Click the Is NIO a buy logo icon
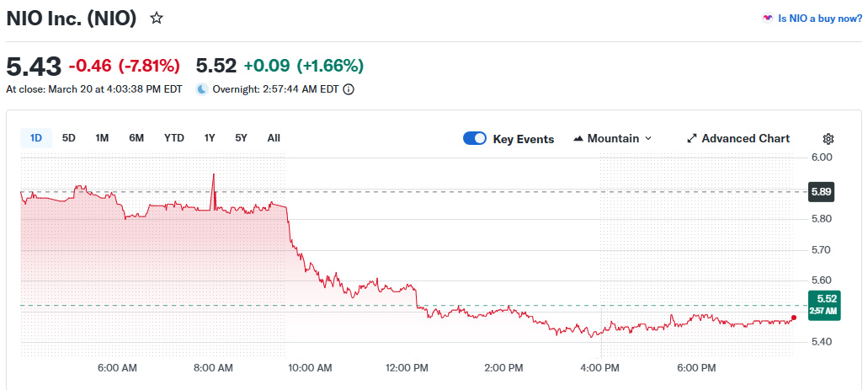The width and height of the screenshot is (868, 390). coord(767,18)
